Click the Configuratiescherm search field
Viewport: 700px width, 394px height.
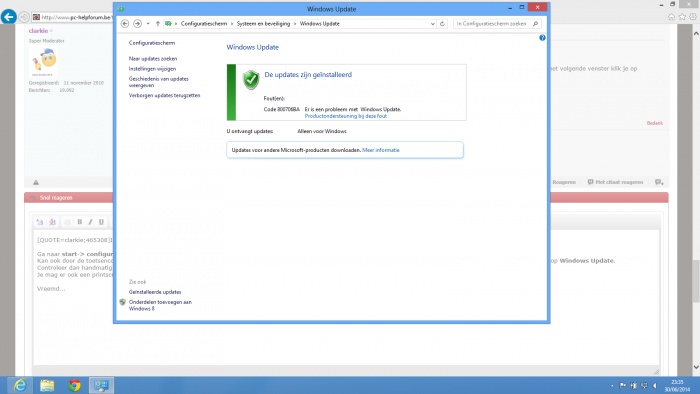[x=492, y=24]
